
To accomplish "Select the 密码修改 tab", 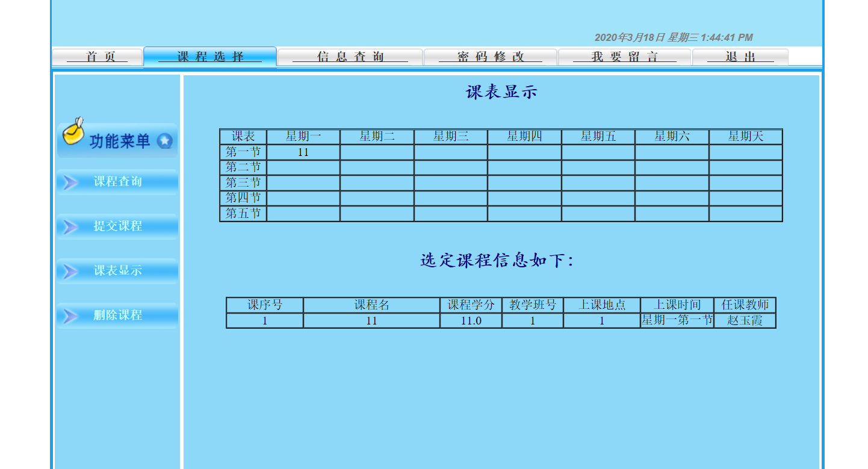I will (x=491, y=57).
